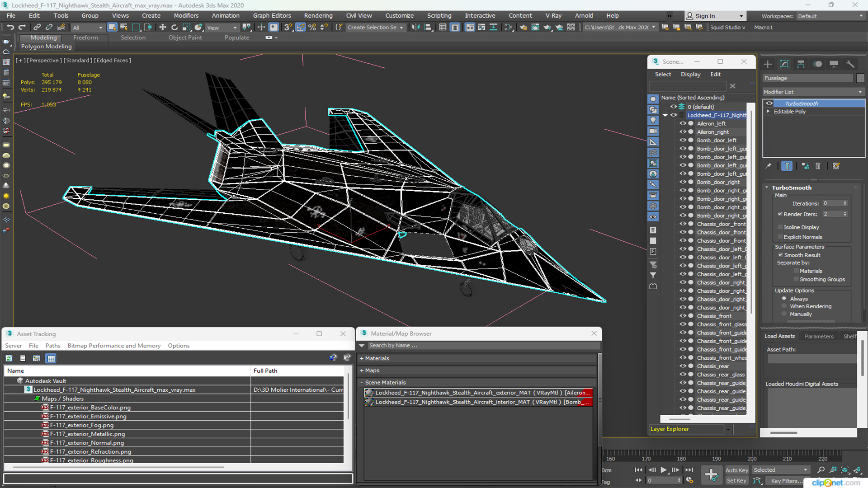
Task: Choose the Select and Rotate tool
Action: [x=175, y=28]
